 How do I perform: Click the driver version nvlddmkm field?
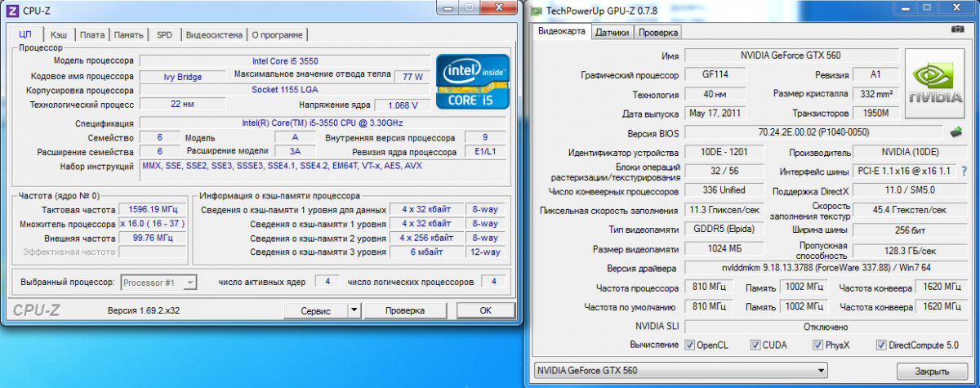coord(825,268)
